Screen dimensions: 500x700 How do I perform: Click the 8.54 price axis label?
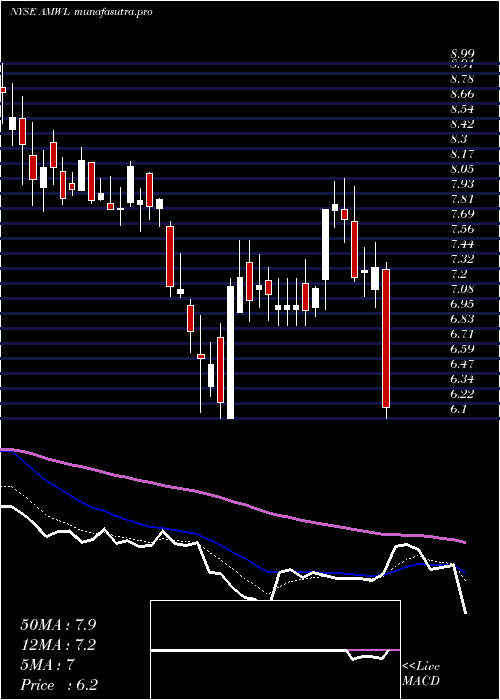click(462, 109)
